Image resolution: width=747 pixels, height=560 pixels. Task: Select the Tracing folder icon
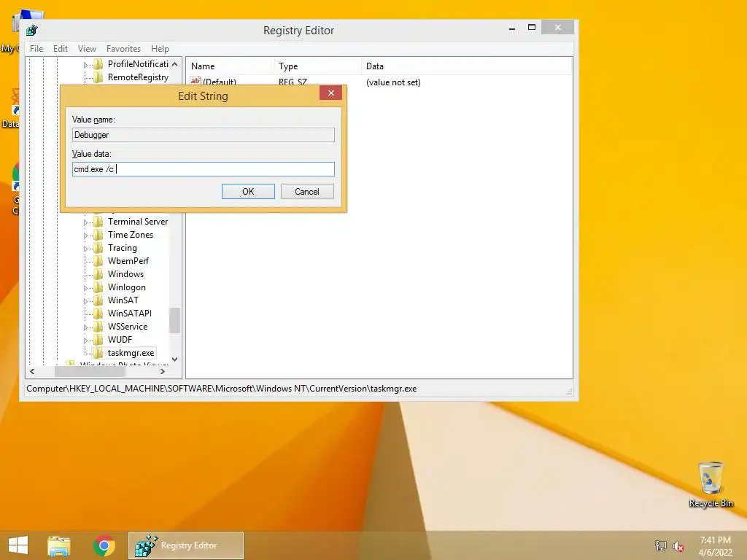[98, 248]
